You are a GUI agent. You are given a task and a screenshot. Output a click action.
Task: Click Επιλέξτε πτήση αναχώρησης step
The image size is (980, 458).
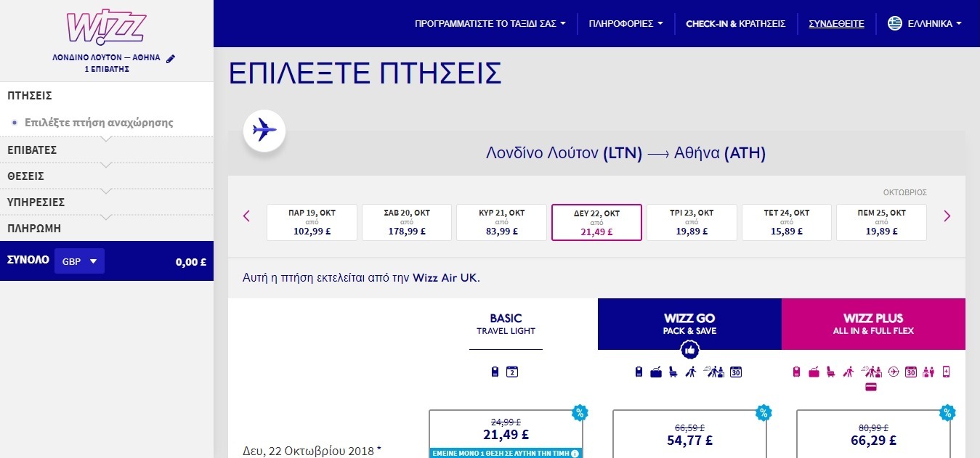[99, 123]
